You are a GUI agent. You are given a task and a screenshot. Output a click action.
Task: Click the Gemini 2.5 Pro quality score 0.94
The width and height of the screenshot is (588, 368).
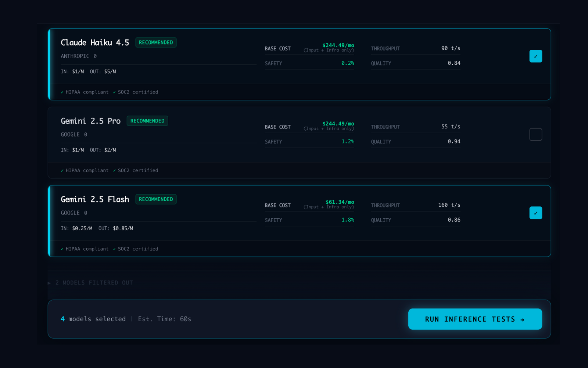(454, 141)
